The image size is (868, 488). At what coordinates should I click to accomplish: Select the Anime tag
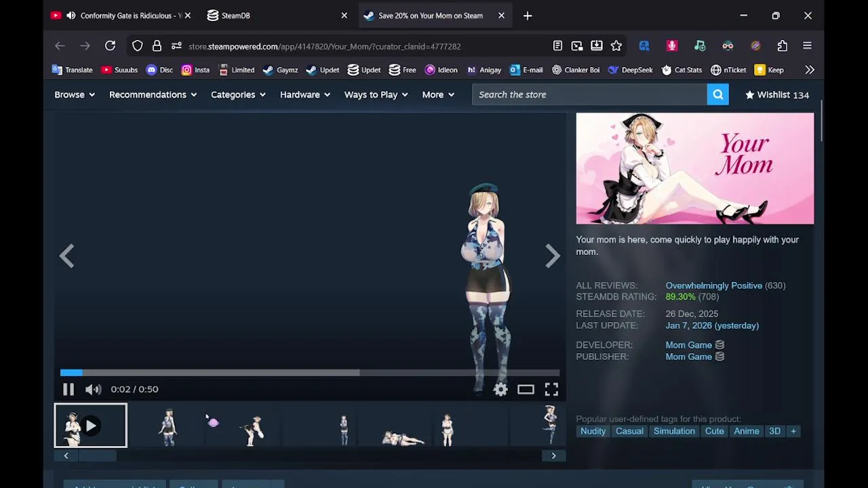[x=747, y=431]
